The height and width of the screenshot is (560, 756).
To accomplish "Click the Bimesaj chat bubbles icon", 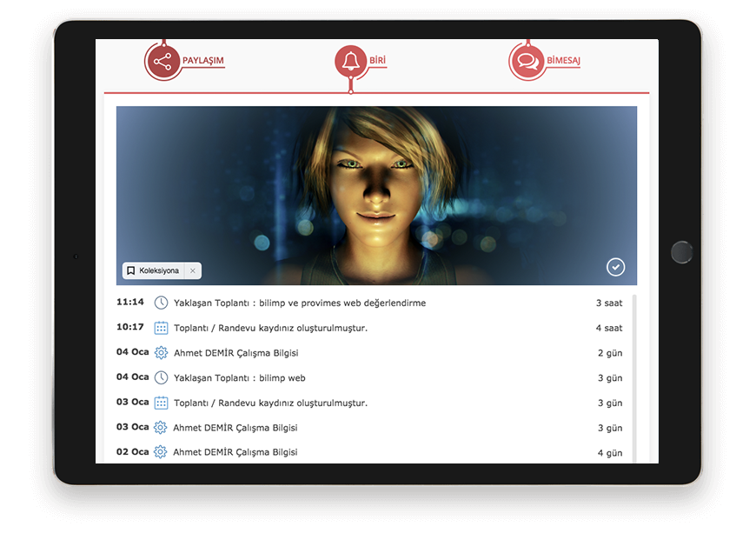I will click(x=526, y=62).
